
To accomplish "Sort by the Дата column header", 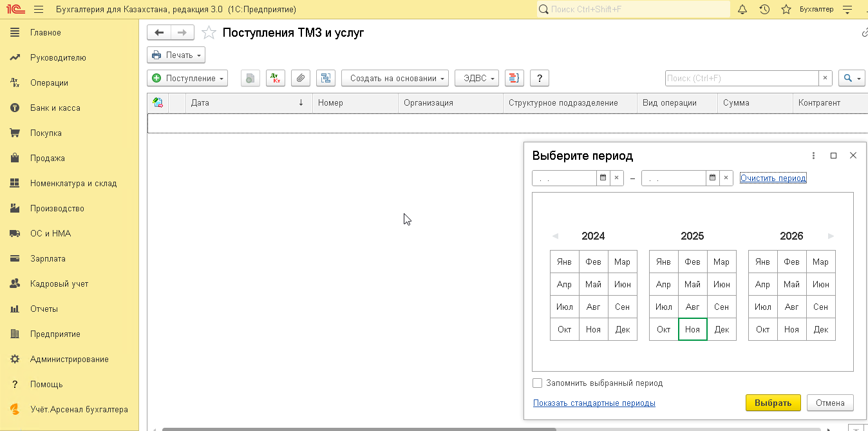I will [x=249, y=103].
